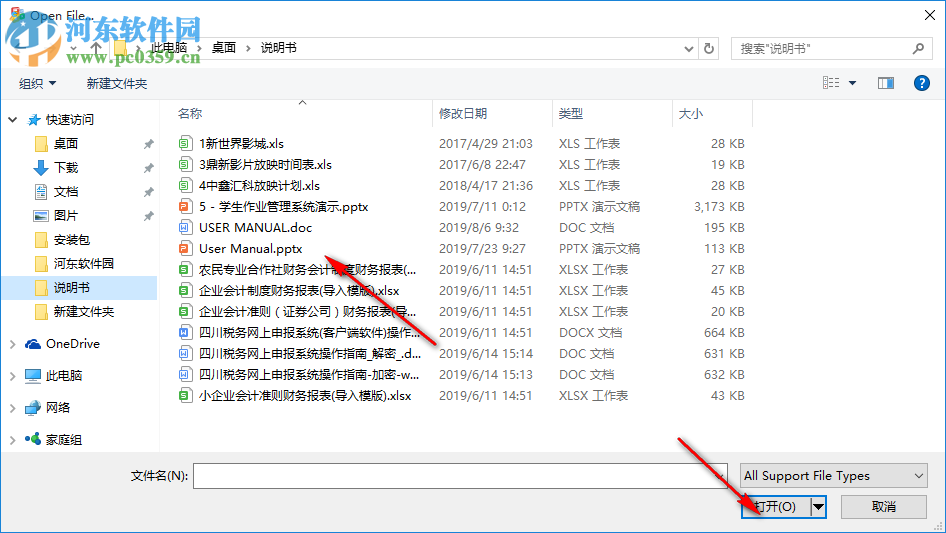The width and height of the screenshot is (946, 533).
Task: Click the 桌面 breadcrumb in the address bar
Action: 224,48
